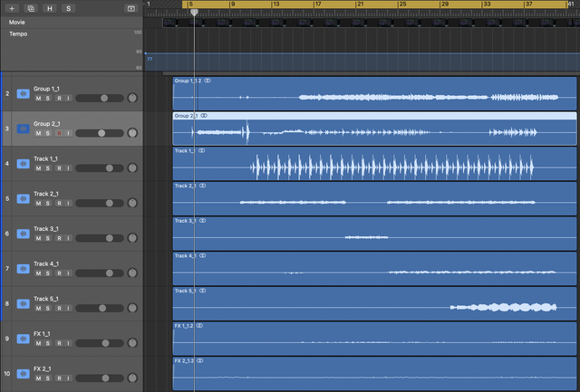This screenshot has height=392, width=580.
Task: Select the Track 5_1 audio region
Action: pos(374,303)
